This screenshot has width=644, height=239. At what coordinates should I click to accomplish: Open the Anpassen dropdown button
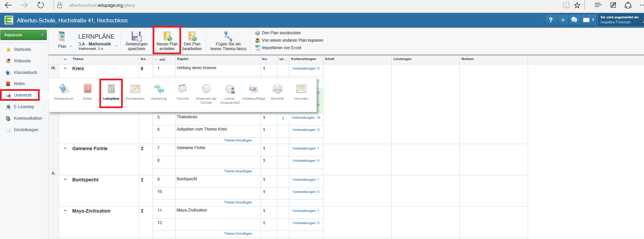(23, 35)
